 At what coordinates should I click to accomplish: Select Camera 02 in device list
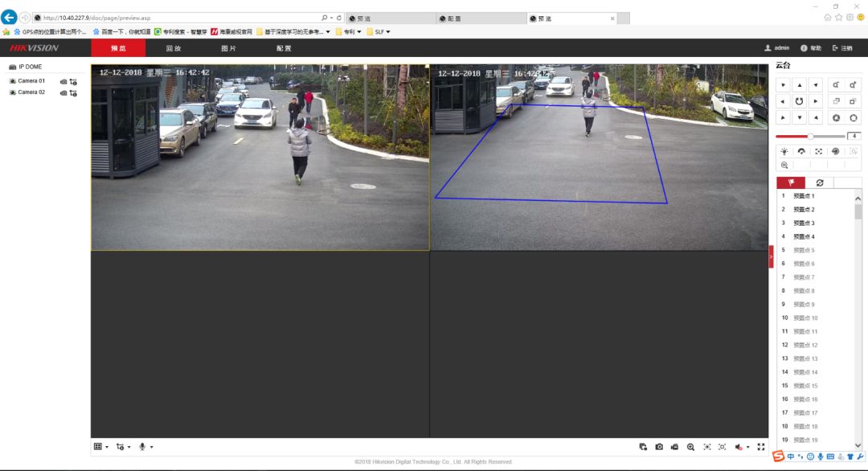pyautogui.click(x=31, y=92)
